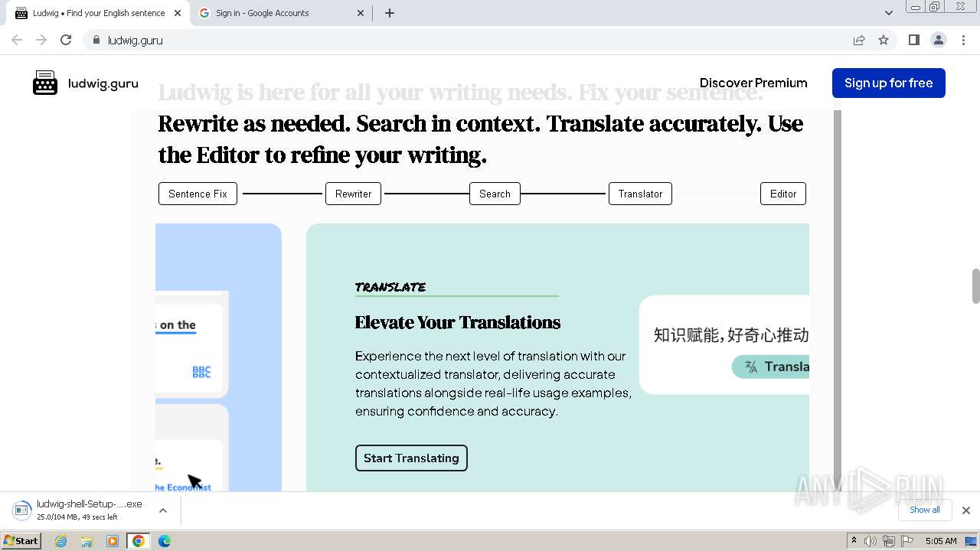
Task: Open File Explorer from taskbar
Action: [87, 541]
